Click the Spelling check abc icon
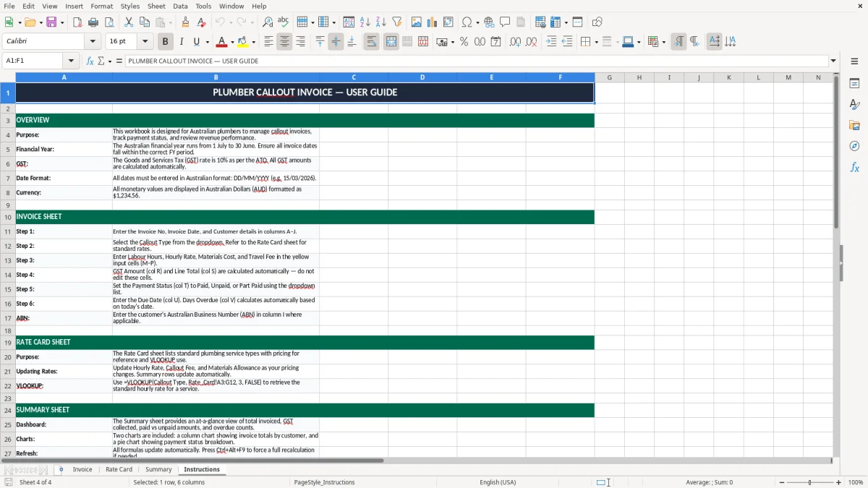 tap(284, 22)
